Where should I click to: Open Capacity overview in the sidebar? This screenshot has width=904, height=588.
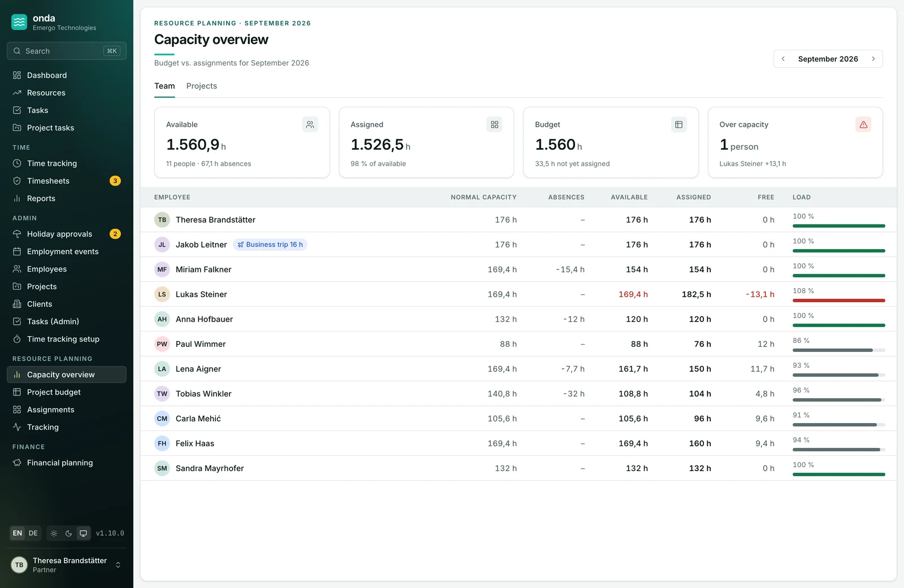[67, 374]
